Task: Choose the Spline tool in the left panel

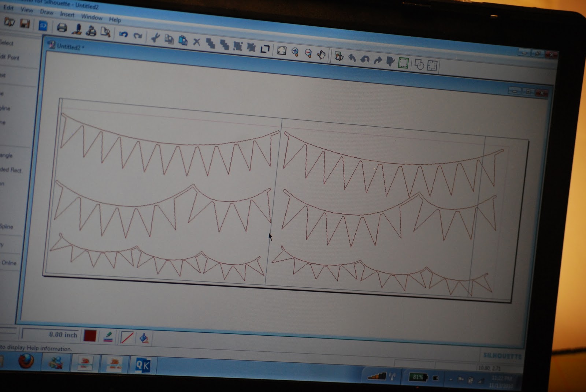Action: [7, 227]
